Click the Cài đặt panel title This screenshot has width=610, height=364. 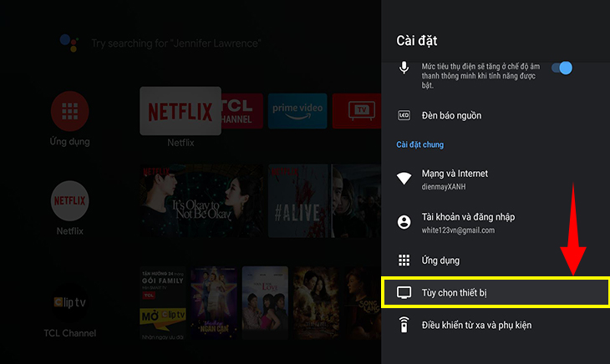(x=417, y=41)
